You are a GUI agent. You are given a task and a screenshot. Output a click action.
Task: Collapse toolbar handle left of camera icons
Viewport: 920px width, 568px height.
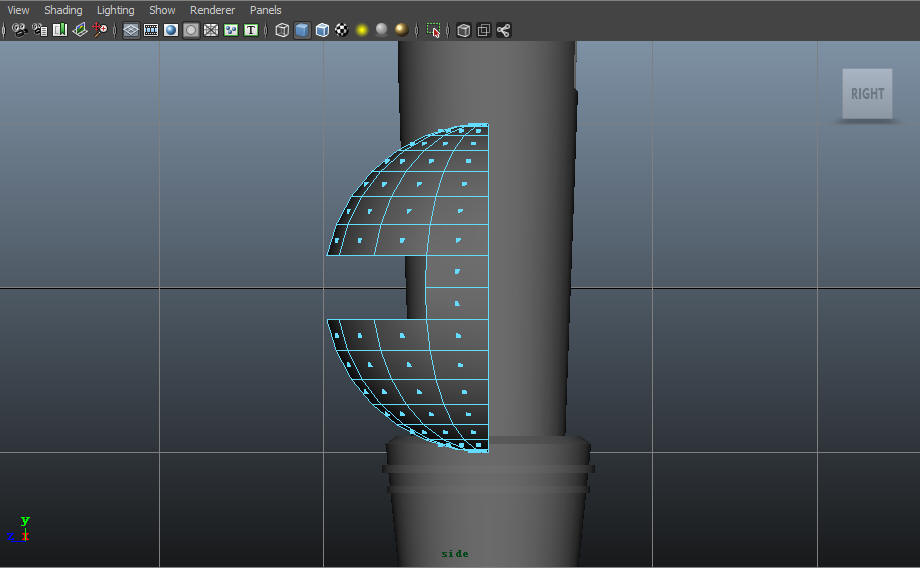pos(4,30)
